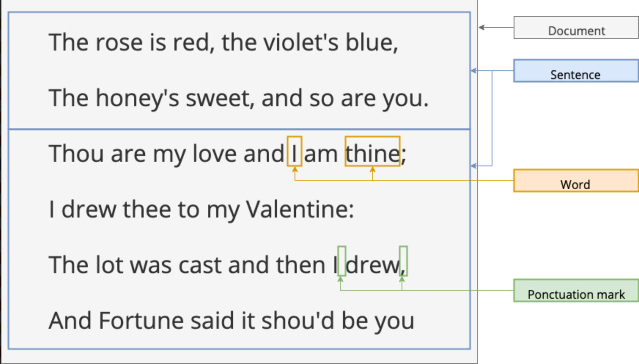Image resolution: width=639 pixels, height=364 pixels.
Task: Click the arrowhead pointing from Document label
Action: [482, 27]
